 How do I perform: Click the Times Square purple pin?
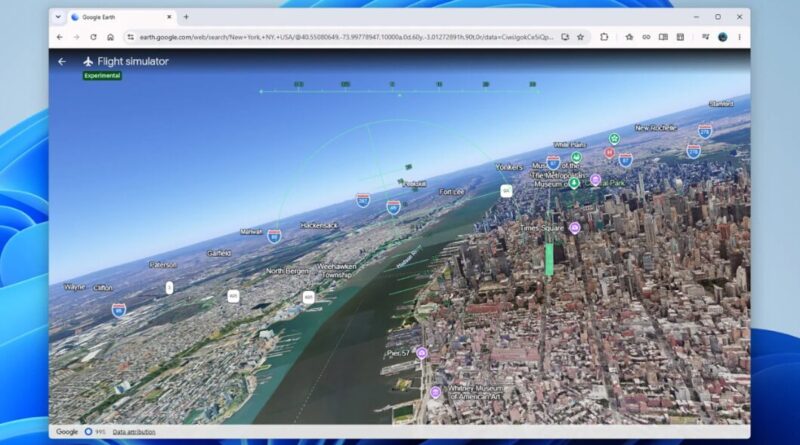click(x=575, y=228)
